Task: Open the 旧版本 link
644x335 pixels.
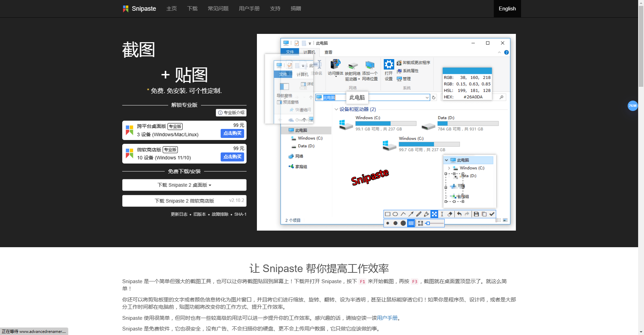Action: pyautogui.click(x=200, y=214)
